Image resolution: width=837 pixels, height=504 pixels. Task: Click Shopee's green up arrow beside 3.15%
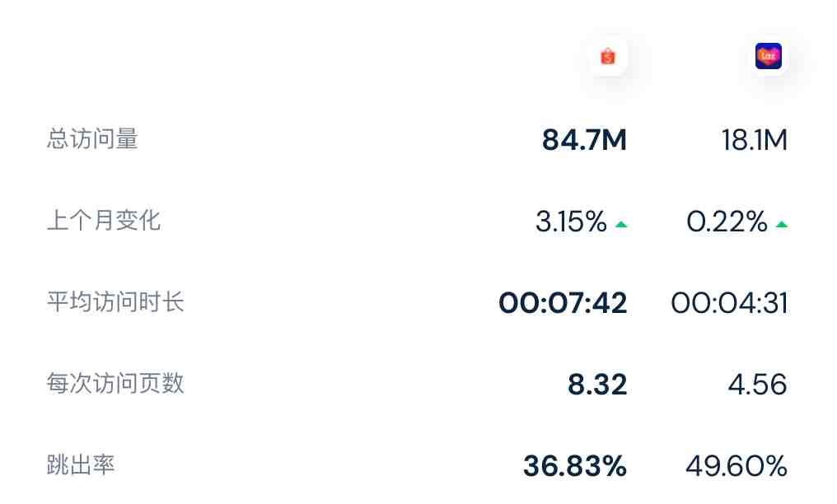(621, 224)
